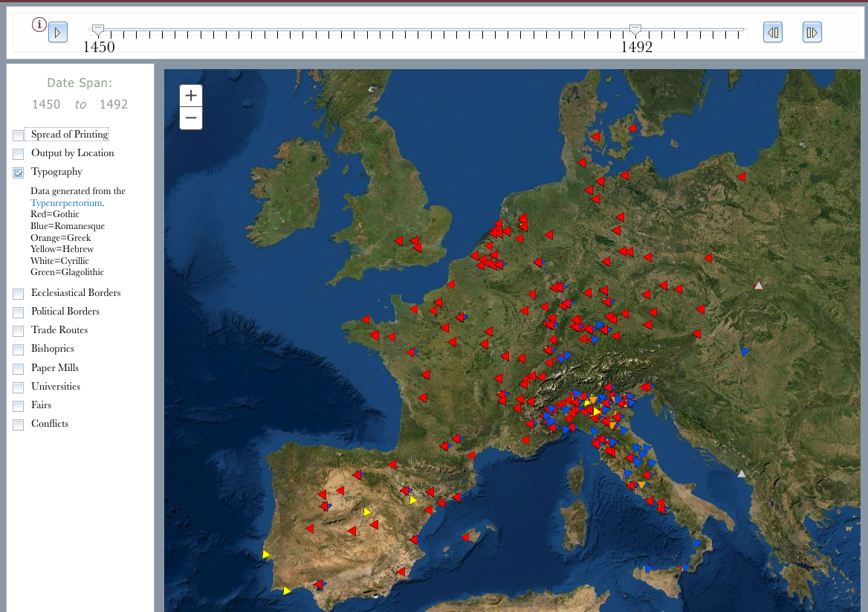Screen dimensions: 868x612
Task: Click the Output by Location label
Action: pyautogui.click(x=72, y=153)
